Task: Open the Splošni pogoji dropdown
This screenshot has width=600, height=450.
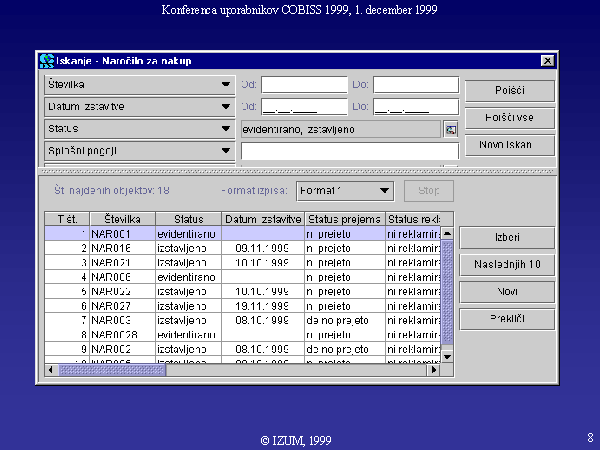Action: coord(226,150)
